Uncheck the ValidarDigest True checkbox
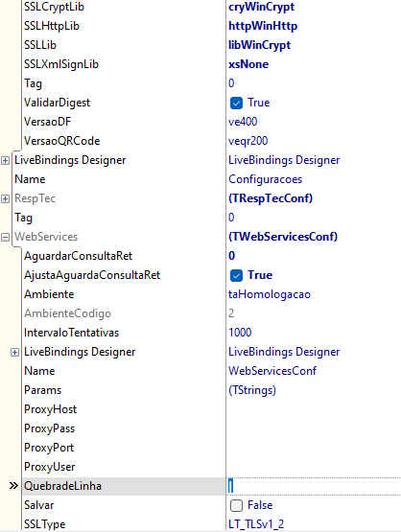This screenshot has height=532, width=401. (236, 104)
